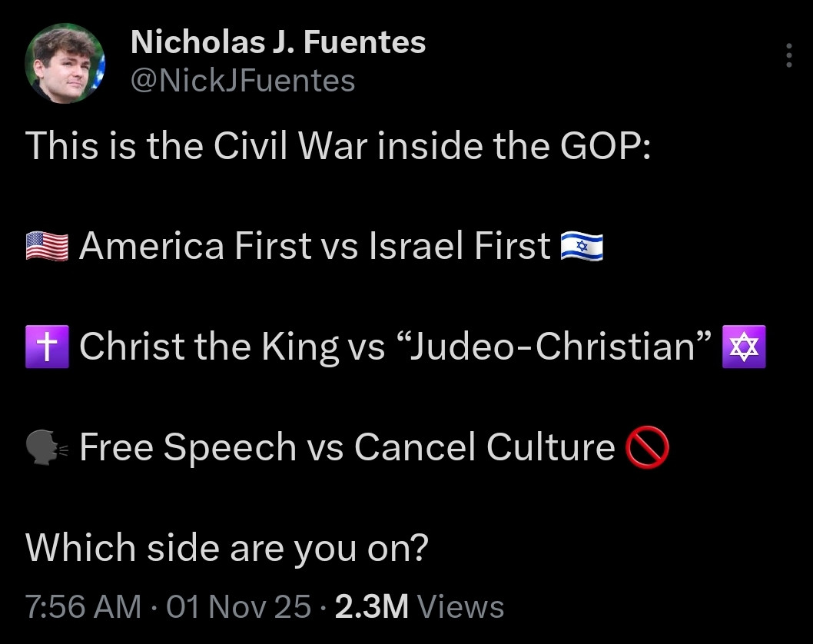
Task: Click the red prohibited sign emoji
Action: (x=648, y=448)
